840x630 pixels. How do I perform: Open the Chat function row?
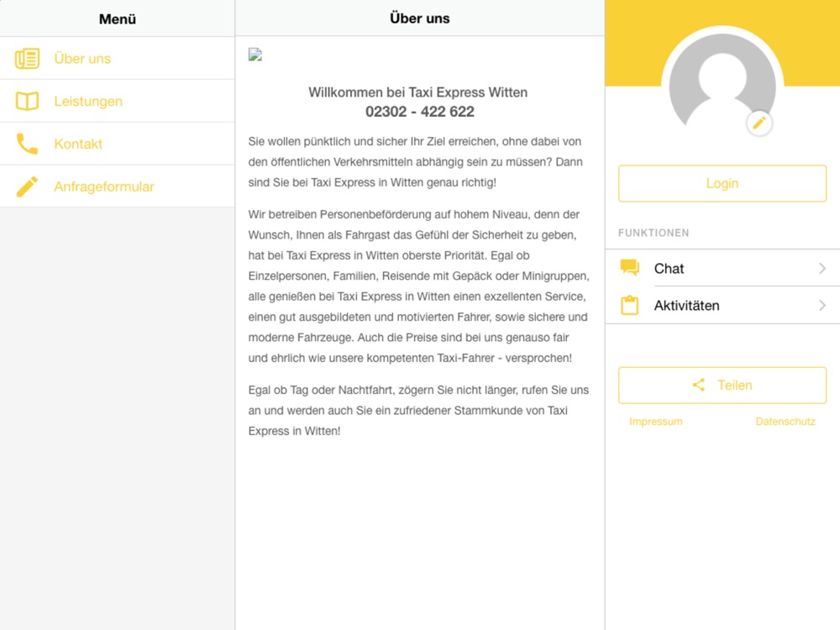[722, 268]
